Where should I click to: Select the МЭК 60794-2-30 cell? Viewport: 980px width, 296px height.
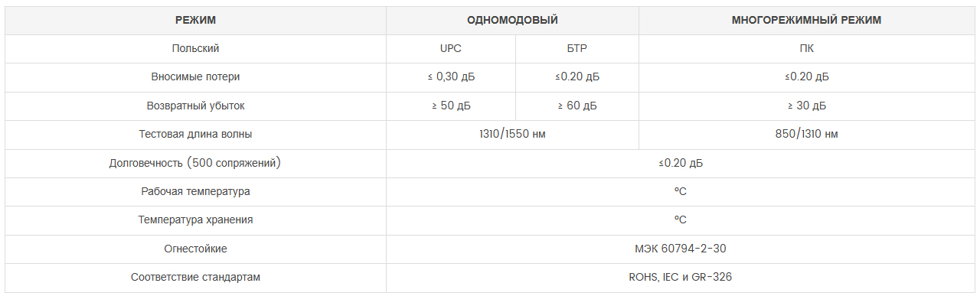[x=680, y=249]
